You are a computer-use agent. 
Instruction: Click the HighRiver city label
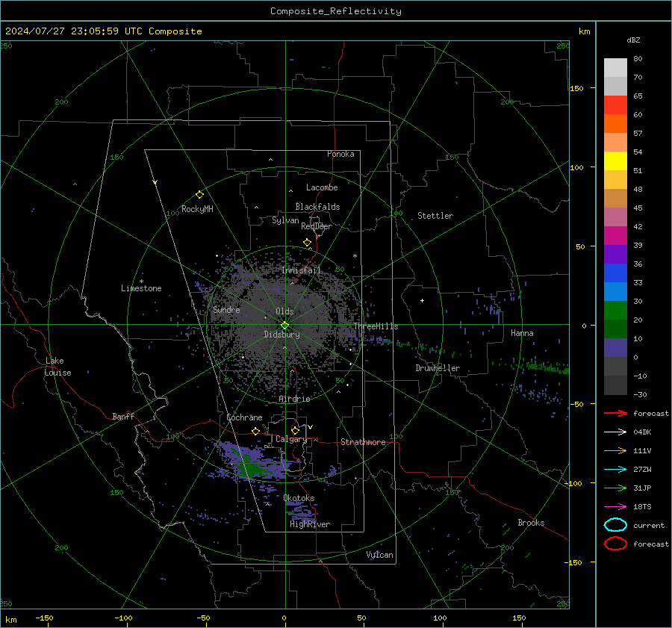pos(310,524)
